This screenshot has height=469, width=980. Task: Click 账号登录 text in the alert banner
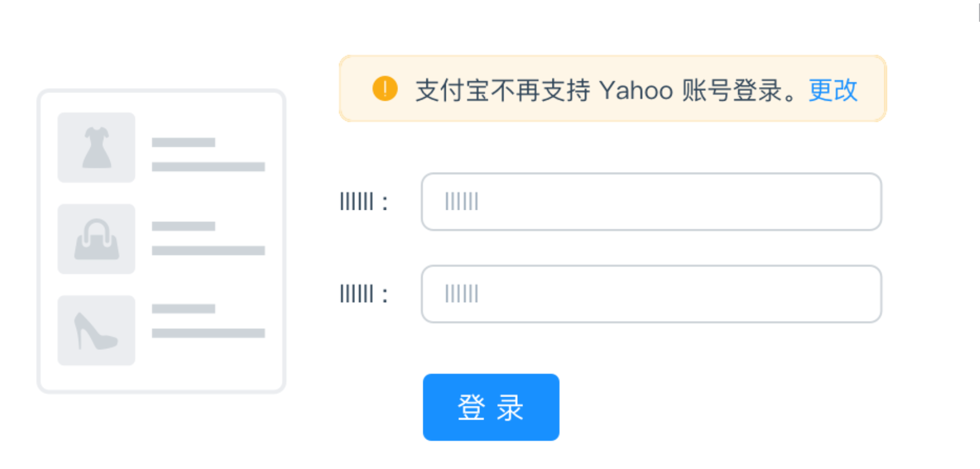click(x=732, y=90)
